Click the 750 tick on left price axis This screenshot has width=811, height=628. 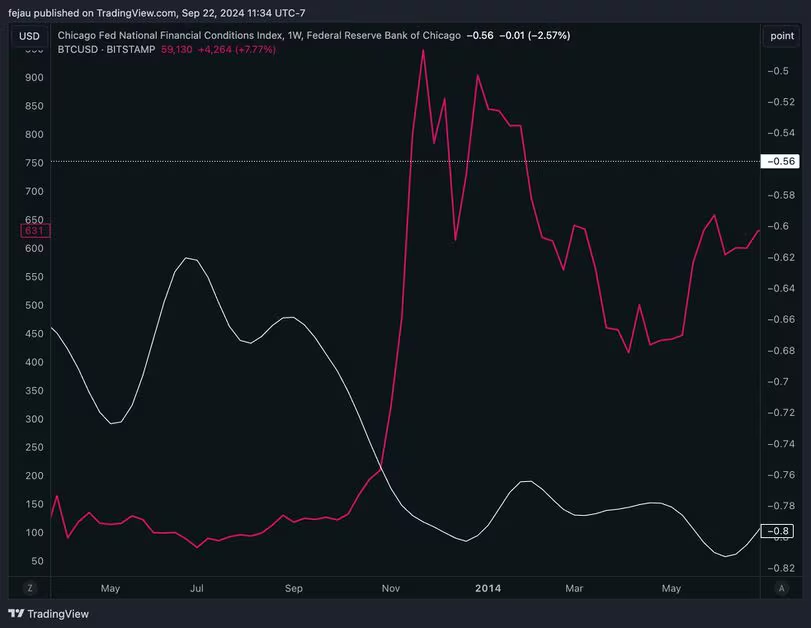click(x=34, y=163)
